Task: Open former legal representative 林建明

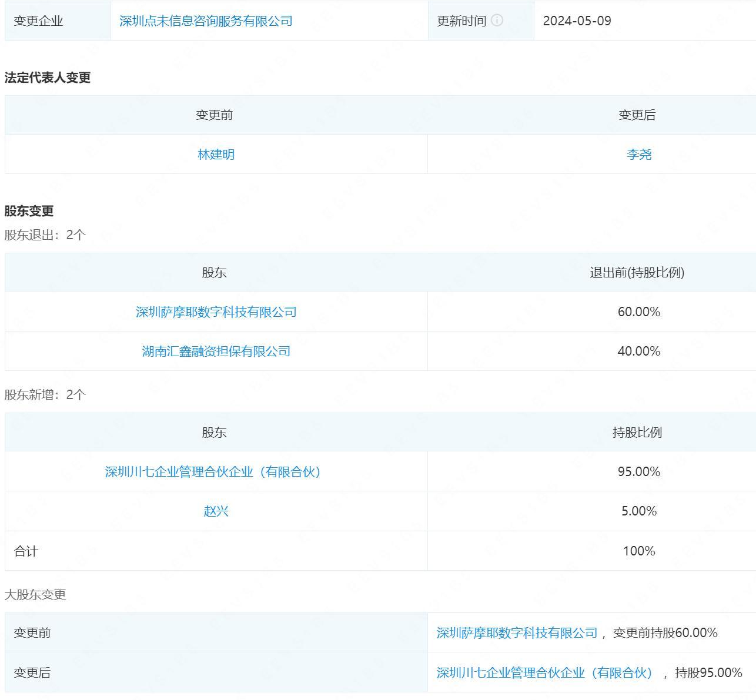Action: tap(216, 155)
